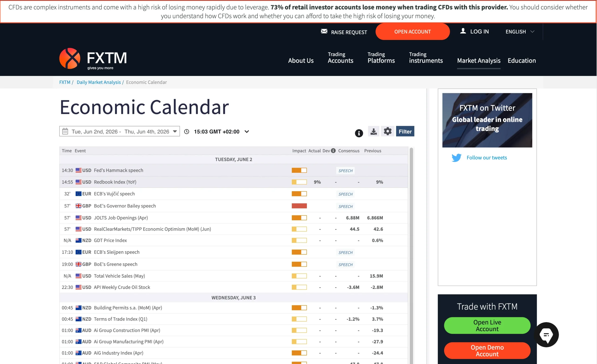
Task: Click the Follow our tweets link
Action: pyautogui.click(x=486, y=158)
